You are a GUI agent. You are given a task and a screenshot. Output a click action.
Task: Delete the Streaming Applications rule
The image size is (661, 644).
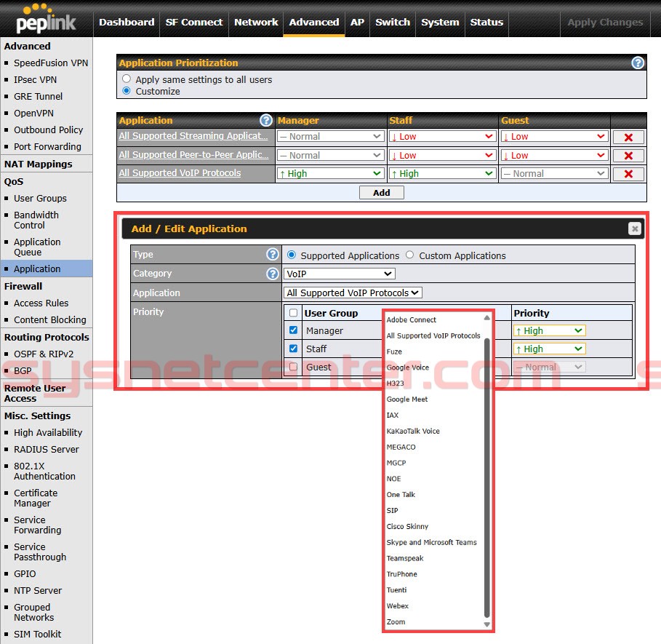click(628, 137)
